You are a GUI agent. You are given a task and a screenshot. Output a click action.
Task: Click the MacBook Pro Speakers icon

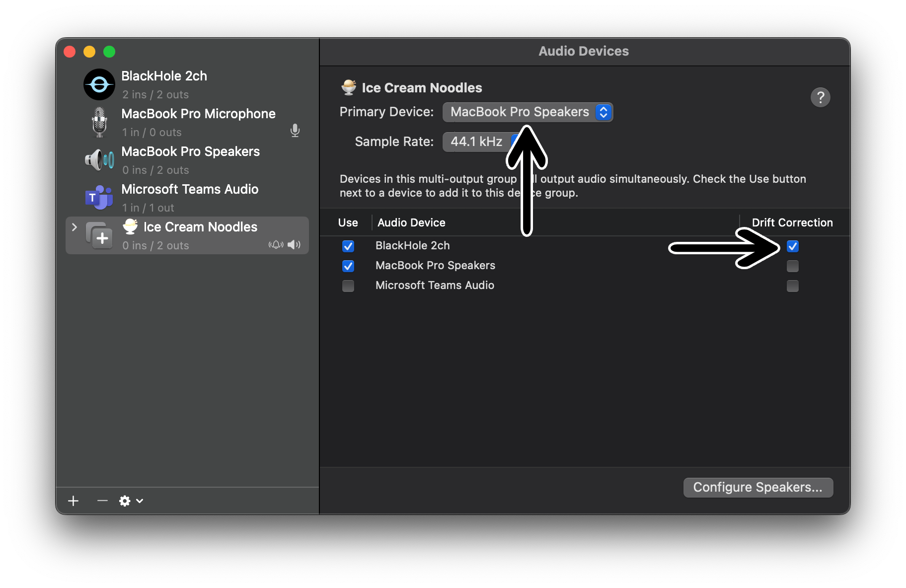tap(99, 160)
